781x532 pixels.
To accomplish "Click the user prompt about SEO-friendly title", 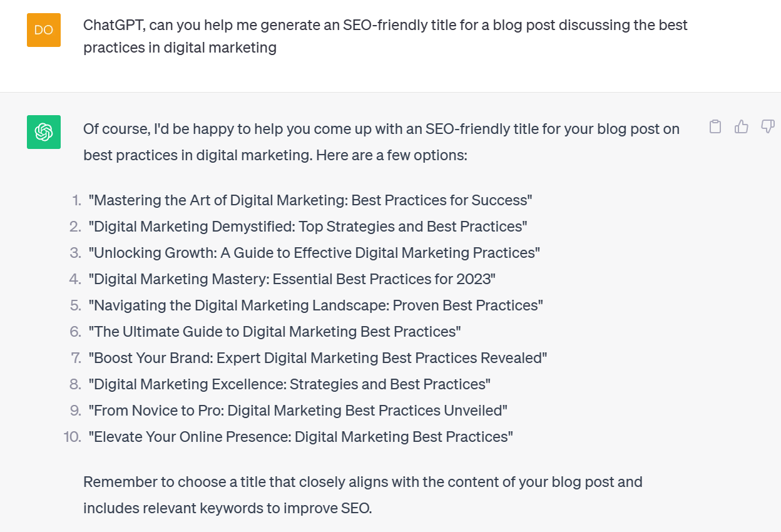I will (385, 36).
